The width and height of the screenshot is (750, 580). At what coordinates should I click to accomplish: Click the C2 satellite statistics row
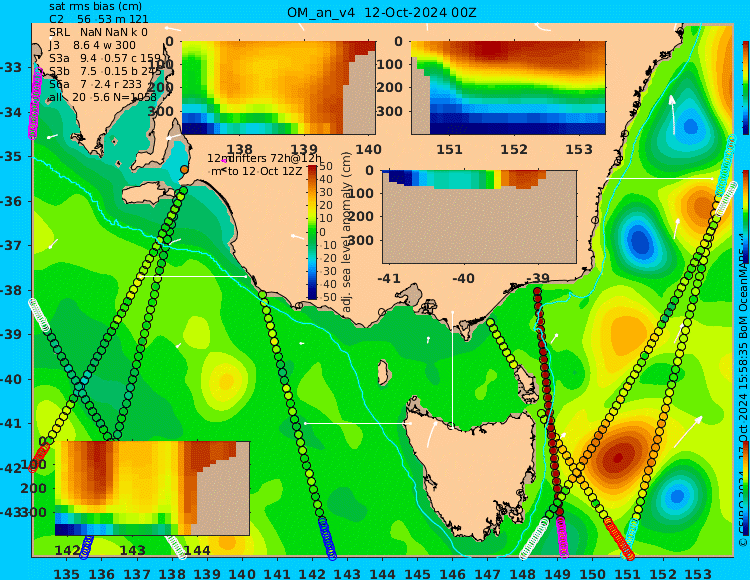(x=99, y=19)
